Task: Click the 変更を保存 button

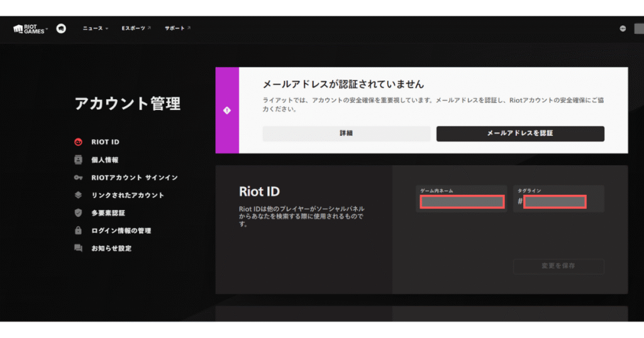Action: 558,266
